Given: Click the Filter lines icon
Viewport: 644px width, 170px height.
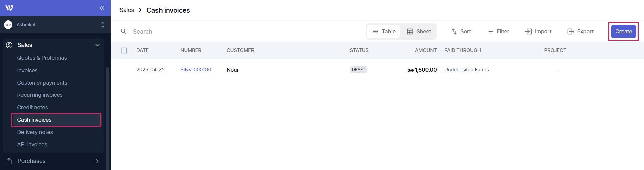Looking at the screenshot, I should [490, 31].
